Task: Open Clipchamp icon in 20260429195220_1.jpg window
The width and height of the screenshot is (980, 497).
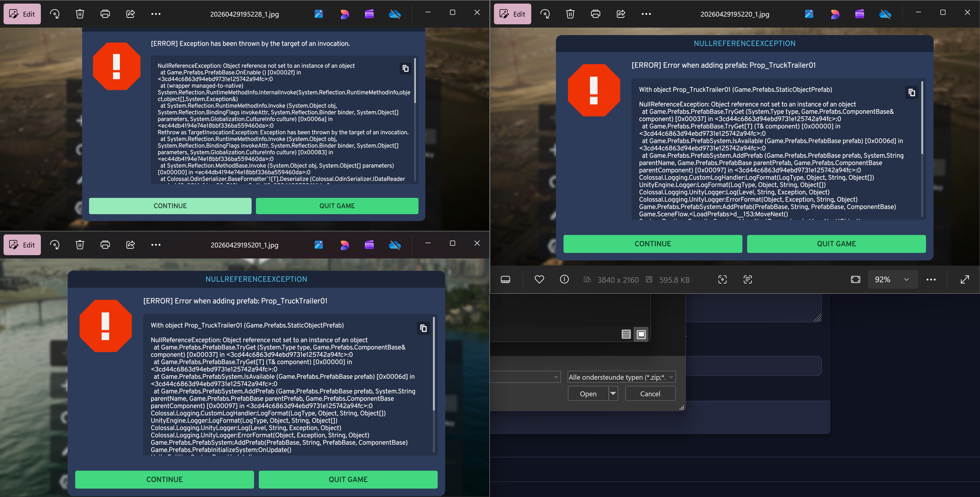Action: click(x=859, y=14)
